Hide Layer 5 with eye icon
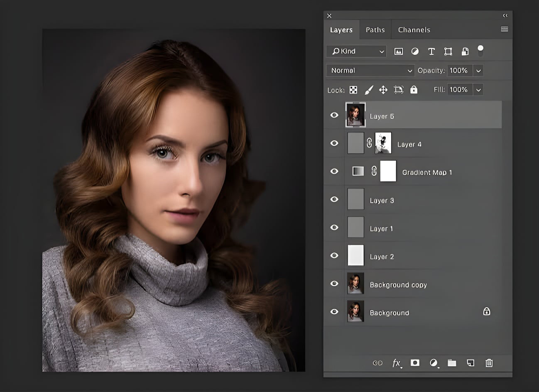 point(334,115)
